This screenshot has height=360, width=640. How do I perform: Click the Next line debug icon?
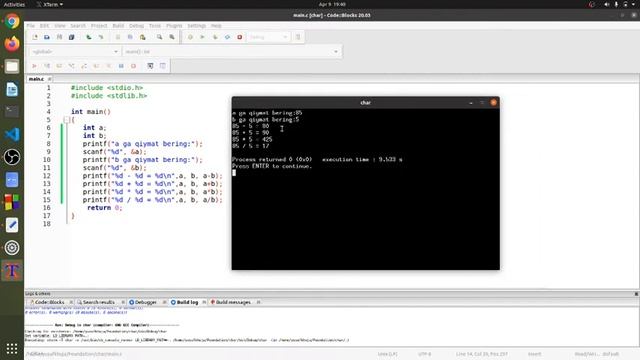click(59, 66)
